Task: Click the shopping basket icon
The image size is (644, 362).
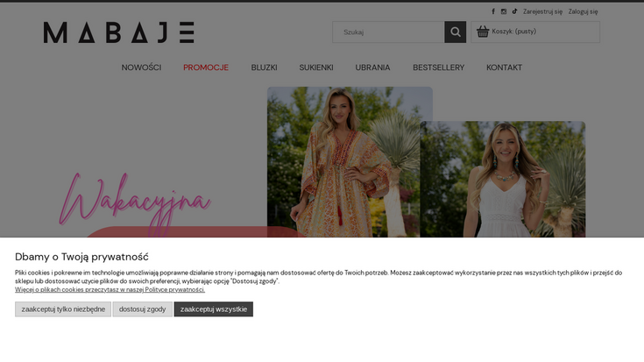Action: (x=483, y=32)
